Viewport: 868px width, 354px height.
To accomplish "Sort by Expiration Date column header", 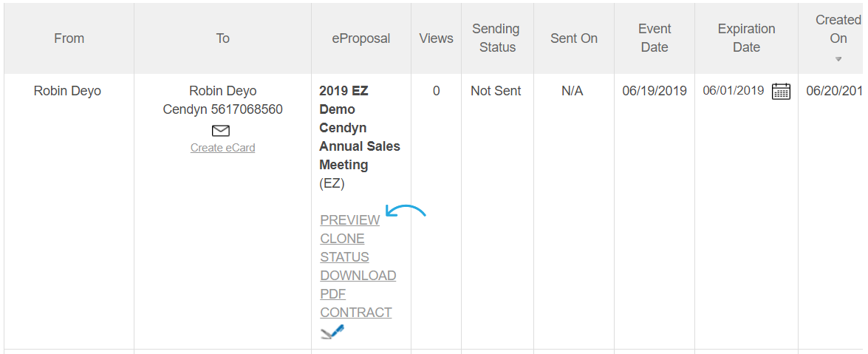I will pyautogui.click(x=746, y=38).
